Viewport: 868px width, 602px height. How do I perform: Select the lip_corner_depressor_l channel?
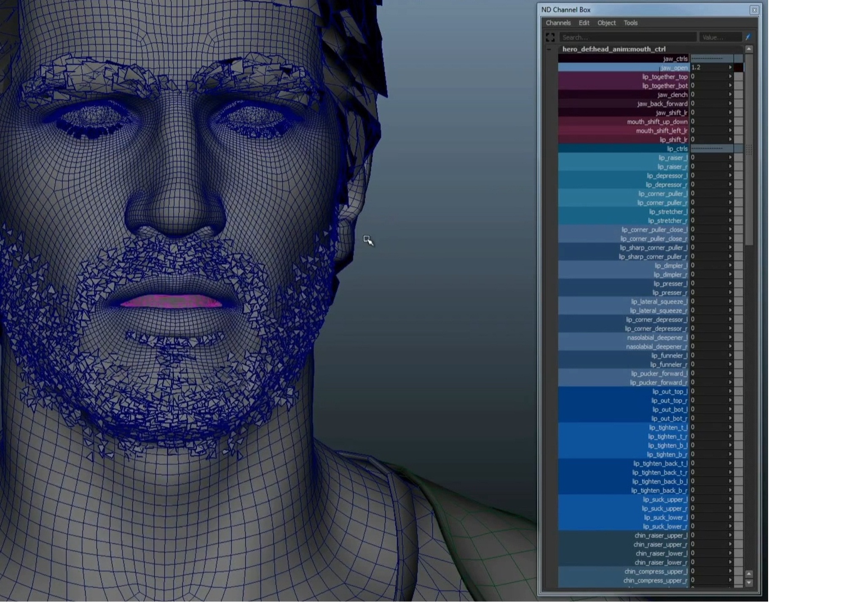coord(624,320)
